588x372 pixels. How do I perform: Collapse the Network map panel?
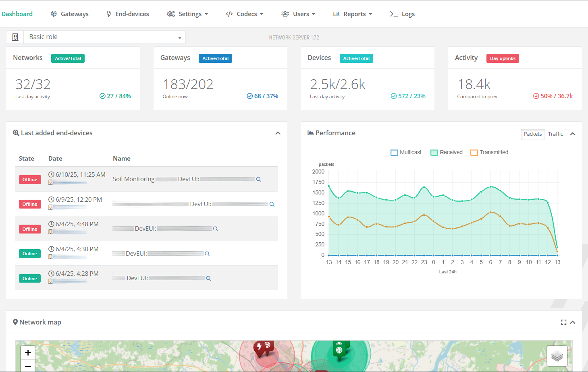pyautogui.click(x=573, y=322)
